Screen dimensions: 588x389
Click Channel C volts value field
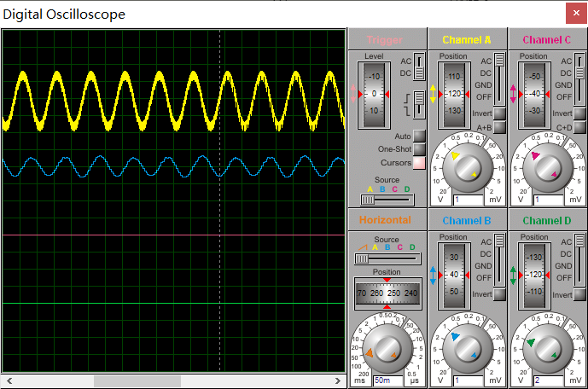(x=549, y=200)
